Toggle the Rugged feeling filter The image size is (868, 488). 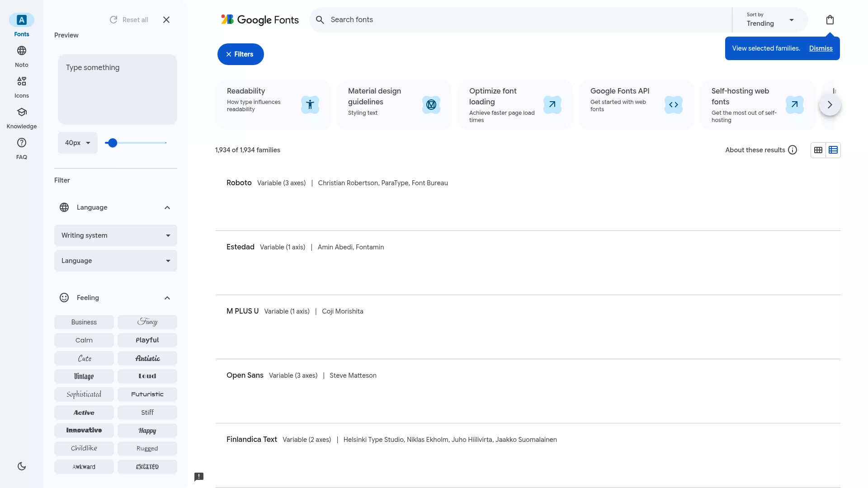[147, 449]
